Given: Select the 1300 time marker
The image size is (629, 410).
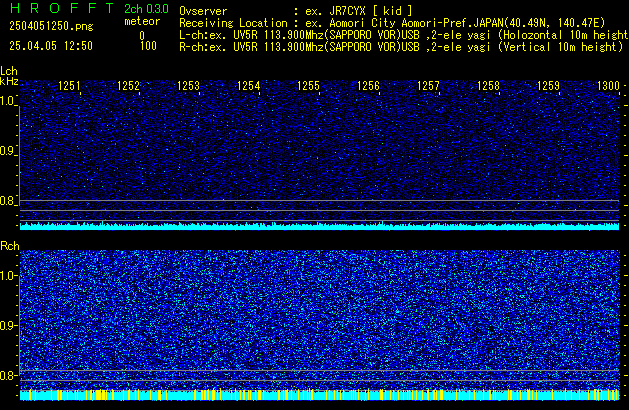Looking at the screenshot, I should (x=608, y=86).
